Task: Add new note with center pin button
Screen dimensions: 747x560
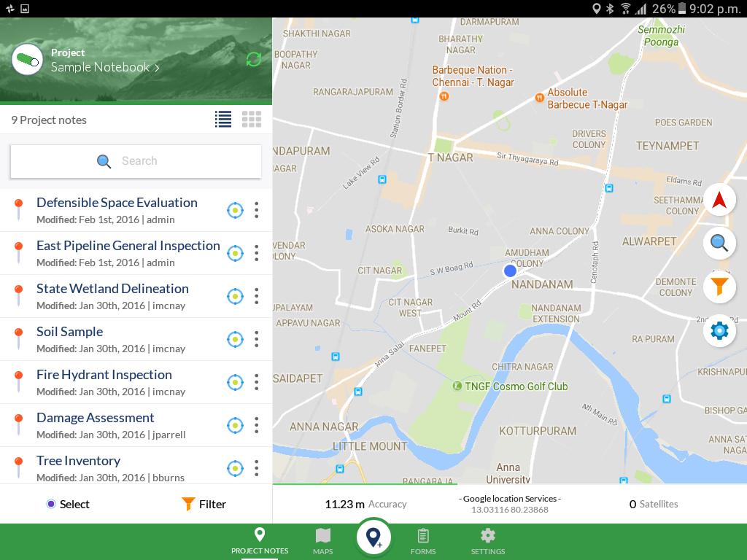Action: (373, 537)
